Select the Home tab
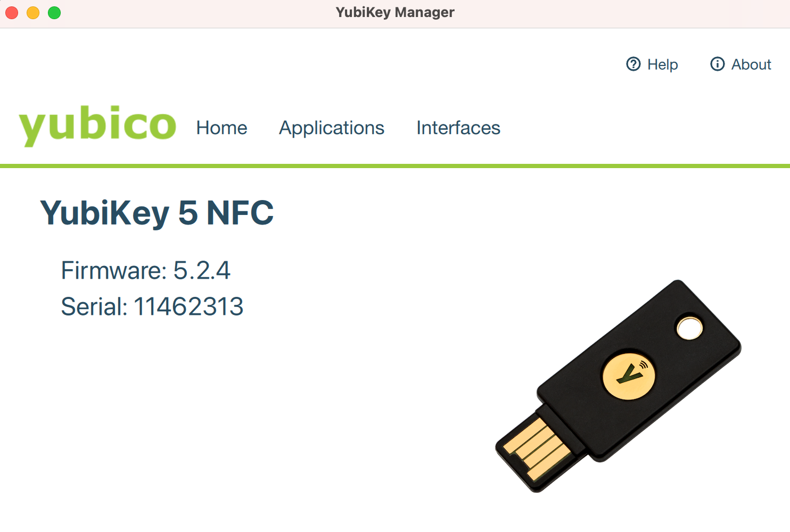790x532 pixels. [221, 128]
